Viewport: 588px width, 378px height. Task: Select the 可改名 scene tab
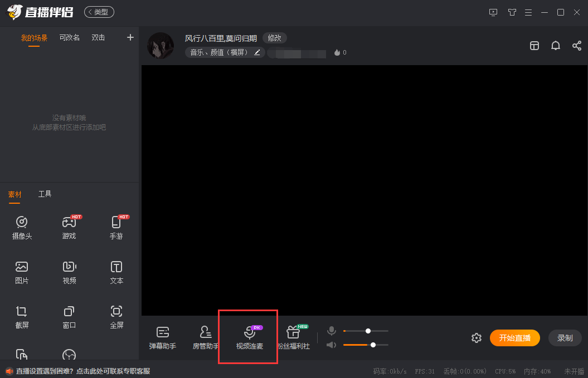(69, 37)
